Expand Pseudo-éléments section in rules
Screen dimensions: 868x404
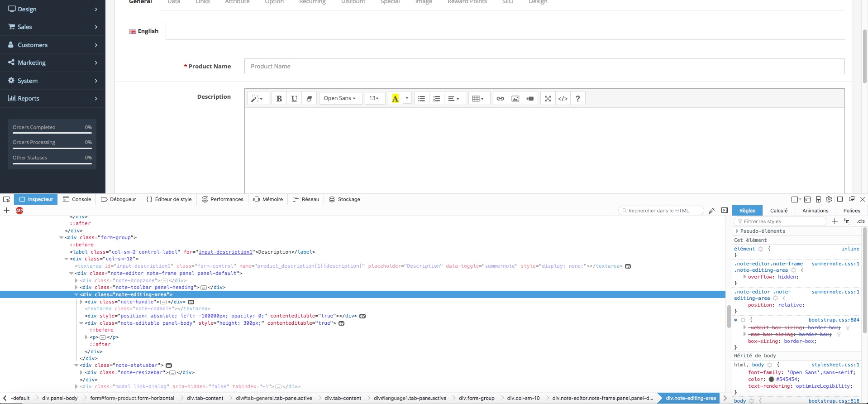(x=737, y=231)
